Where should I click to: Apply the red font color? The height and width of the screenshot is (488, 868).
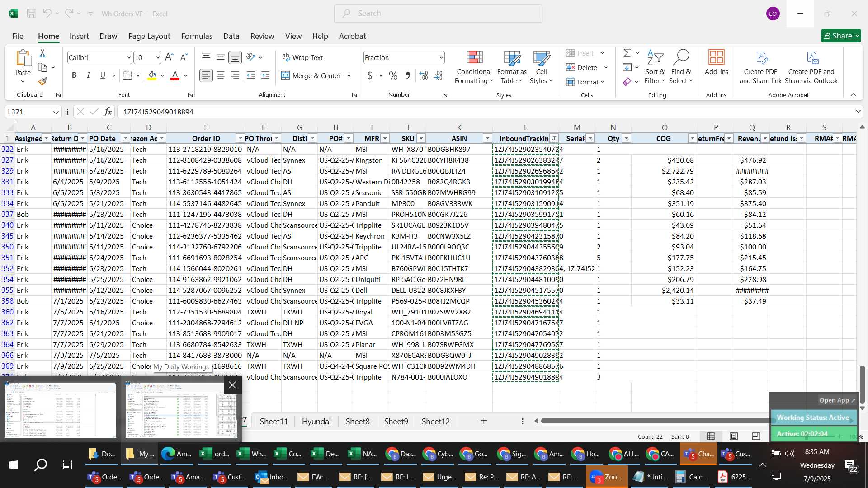[175, 75]
